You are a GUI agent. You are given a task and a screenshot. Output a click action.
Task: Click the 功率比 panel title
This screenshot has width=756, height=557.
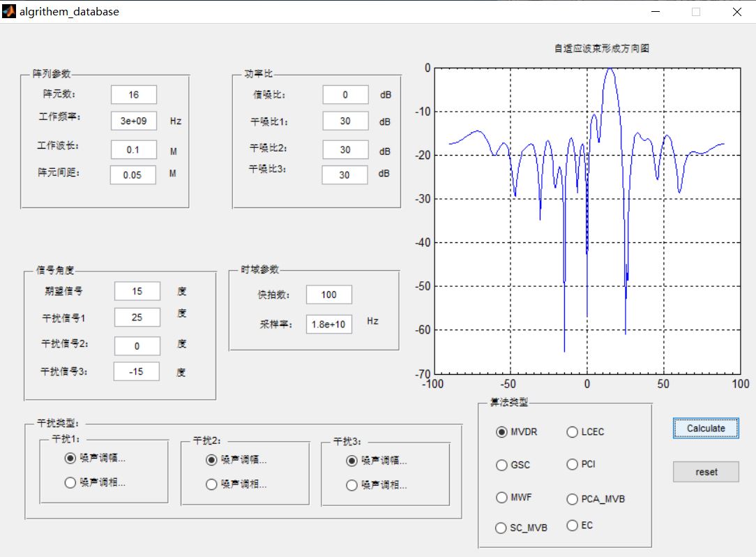pyautogui.click(x=259, y=73)
